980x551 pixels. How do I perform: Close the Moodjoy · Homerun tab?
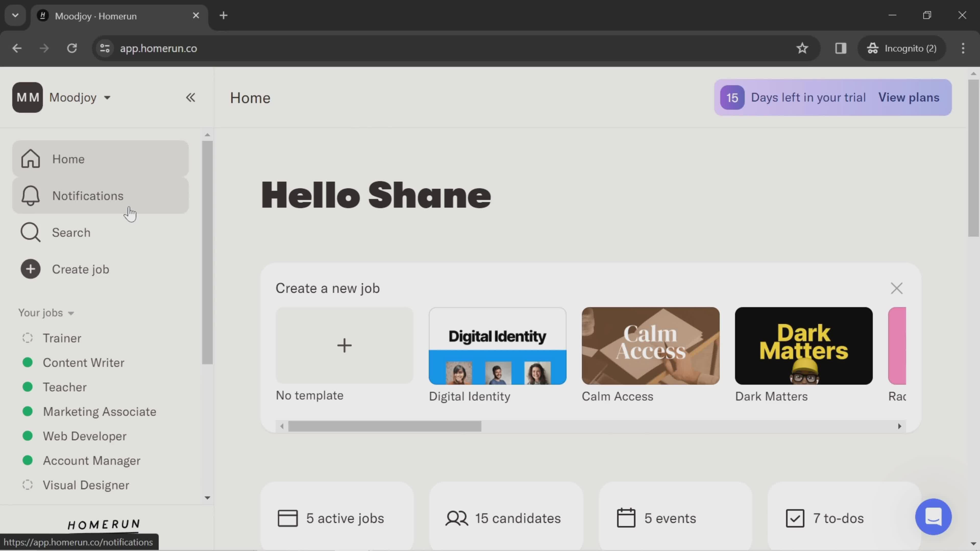(x=196, y=16)
